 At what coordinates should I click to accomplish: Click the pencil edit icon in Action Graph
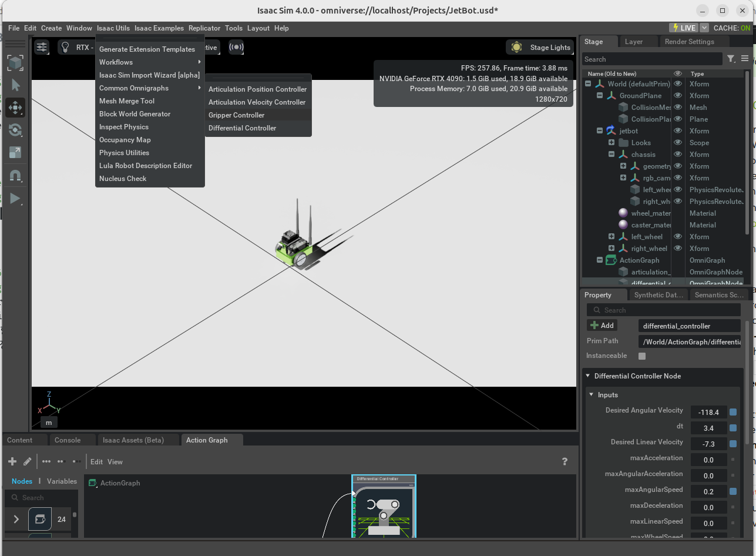click(x=27, y=461)
